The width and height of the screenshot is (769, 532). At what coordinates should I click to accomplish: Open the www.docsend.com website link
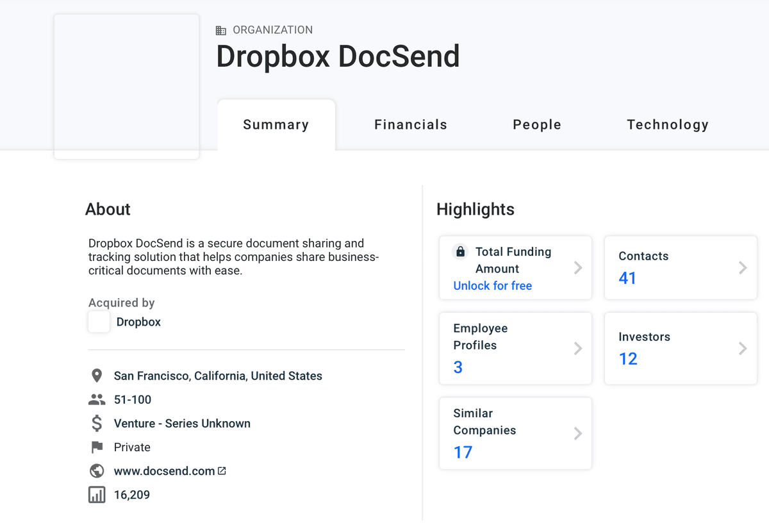click(x=169, y=470)
